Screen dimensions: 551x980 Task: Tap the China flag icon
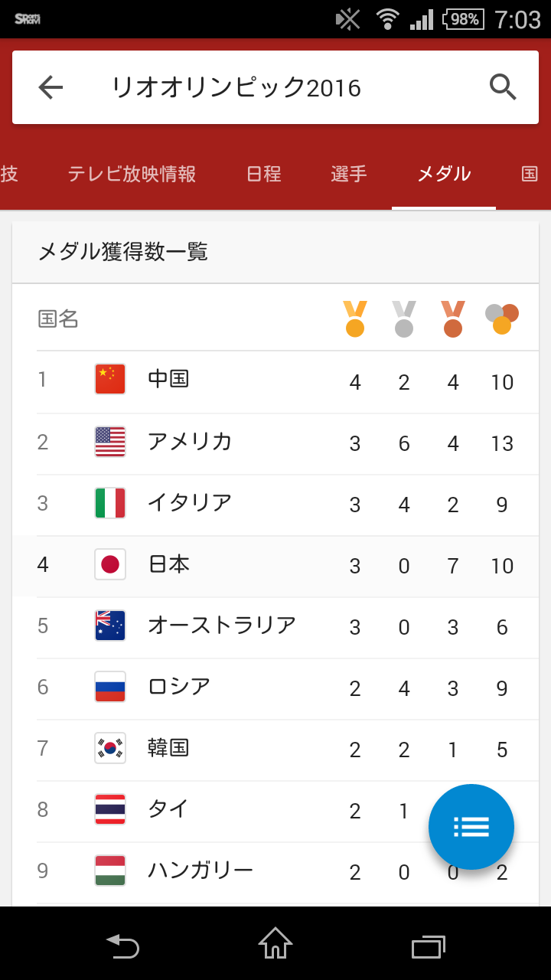(110, 380)
